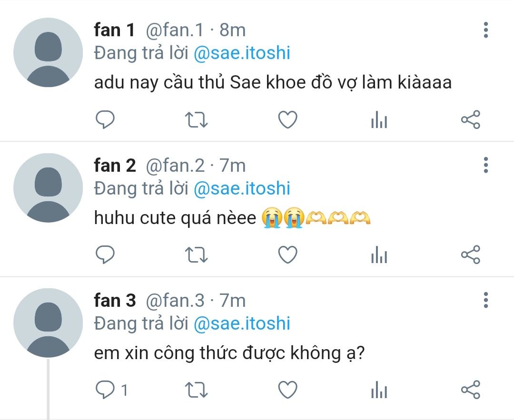Like fan 2's cute comment
Screen dimensions: 514x420
[288, 254]
